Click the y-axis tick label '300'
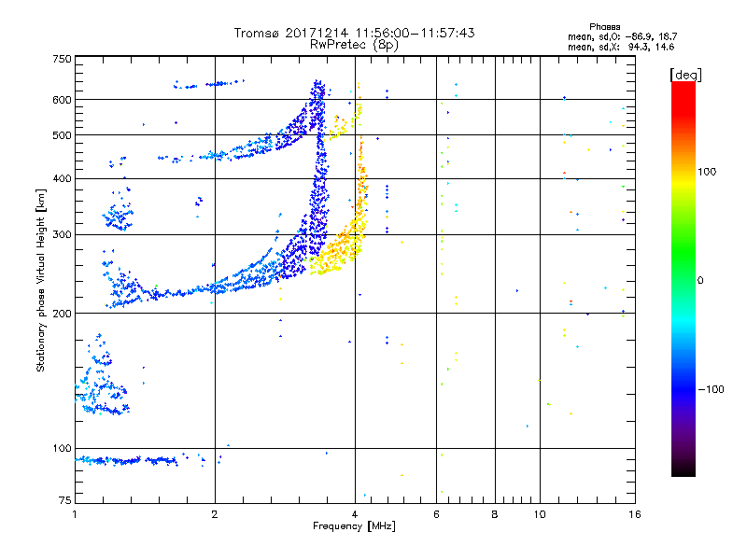Viewport: 747px width, 560px height. pyautogui.click(x=63, y=234)
